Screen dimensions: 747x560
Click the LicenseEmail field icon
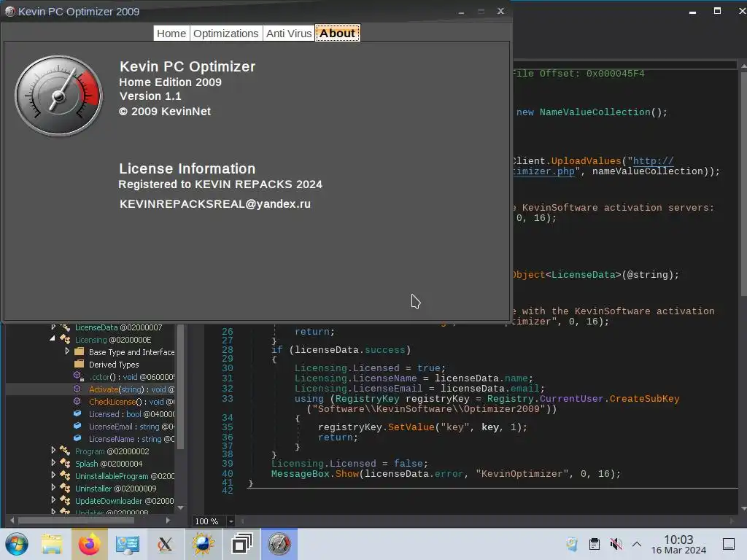(77, 426)
